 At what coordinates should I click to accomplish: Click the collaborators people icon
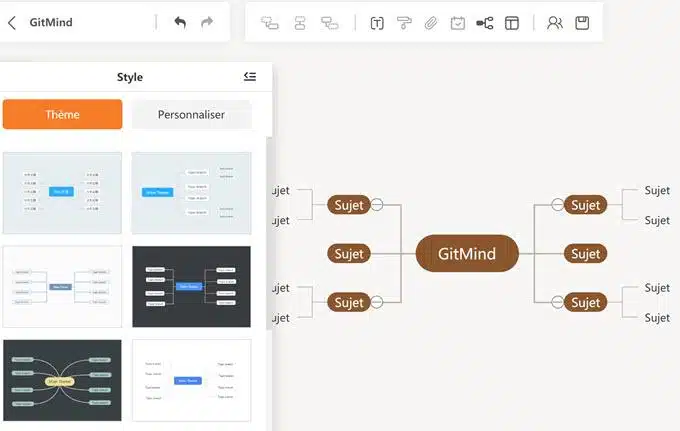click(555, 22)
